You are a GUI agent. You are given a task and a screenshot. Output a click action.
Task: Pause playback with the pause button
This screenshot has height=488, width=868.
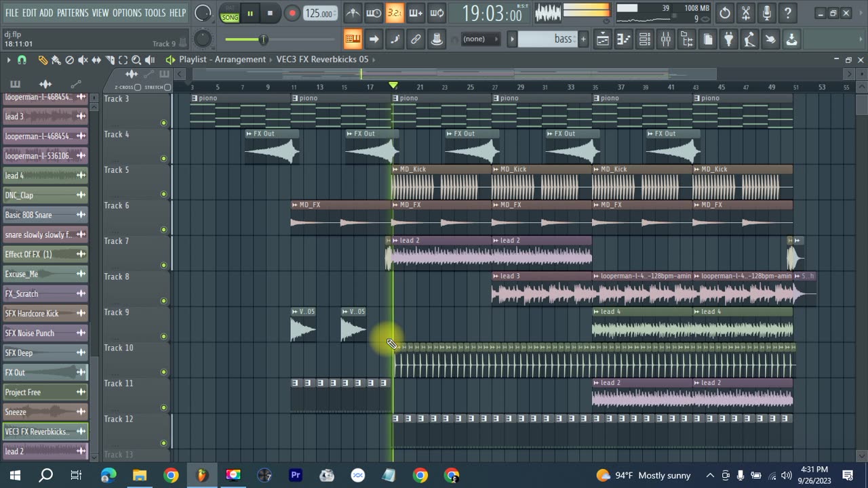click(x=250, y=13)
